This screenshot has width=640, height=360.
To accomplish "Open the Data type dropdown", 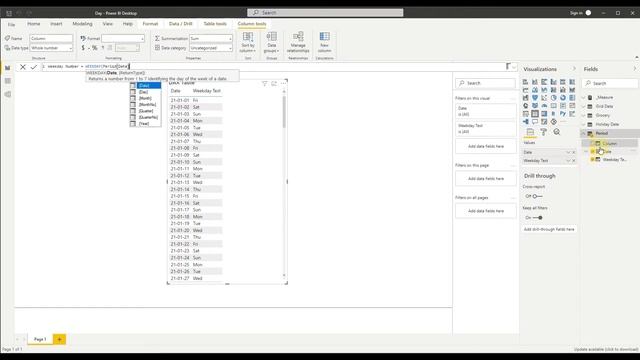I will 51,48.
